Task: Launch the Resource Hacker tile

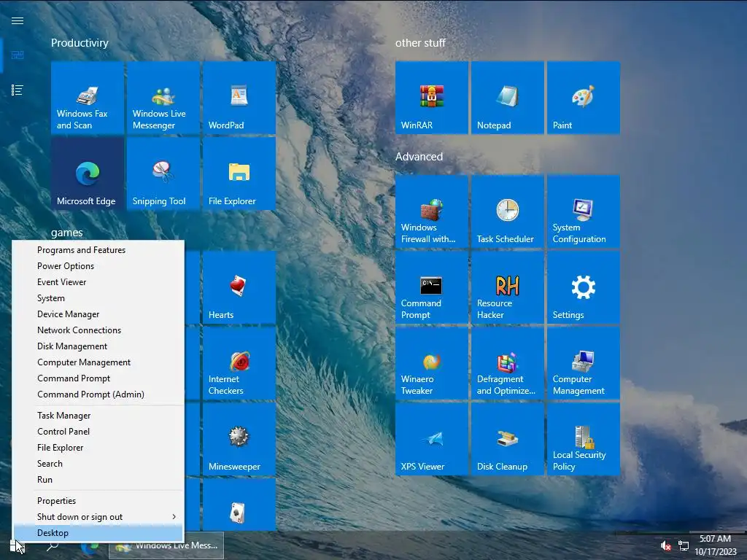Action: click(508, 287)
